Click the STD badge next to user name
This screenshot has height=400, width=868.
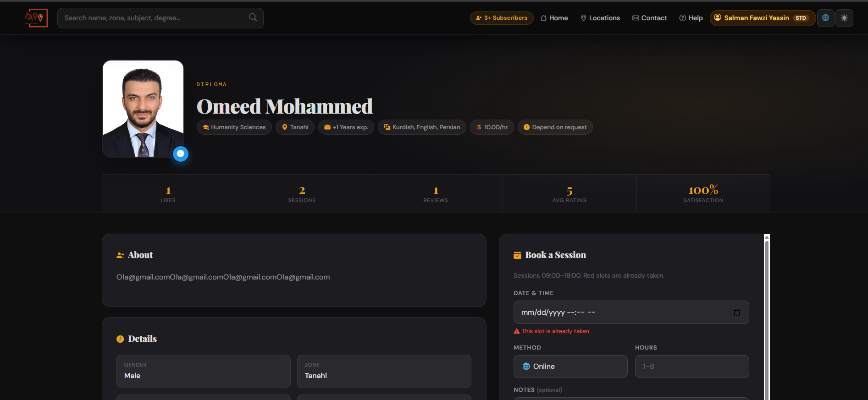point(801,18)
